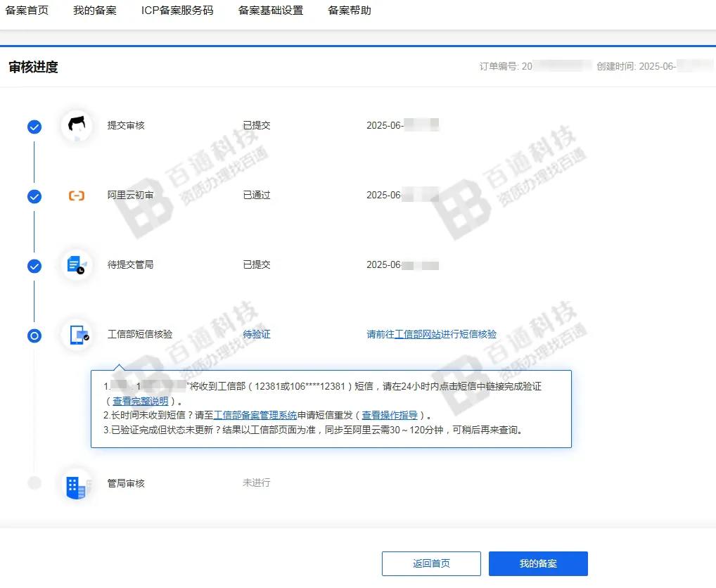Click the blue 我的备案 button
This screenshot has height=588, width=716.
538,563
